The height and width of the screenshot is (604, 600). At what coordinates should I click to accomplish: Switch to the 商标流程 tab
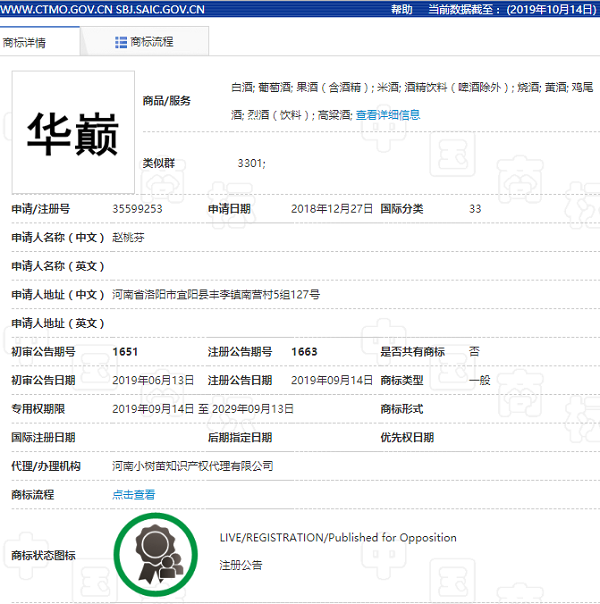pyautogui.click(x=144, y=41)
